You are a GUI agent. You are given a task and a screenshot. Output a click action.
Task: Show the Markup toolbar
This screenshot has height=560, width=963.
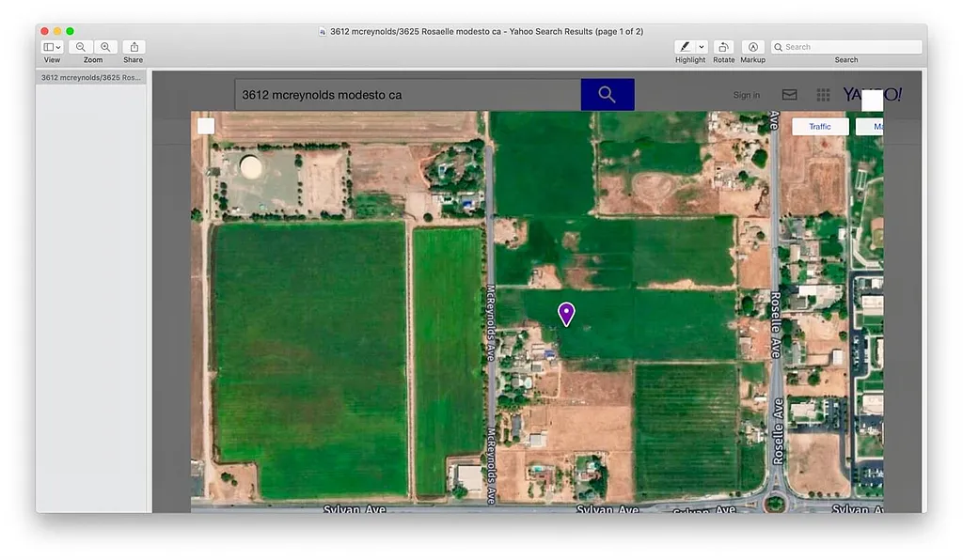tap(752, 47)
